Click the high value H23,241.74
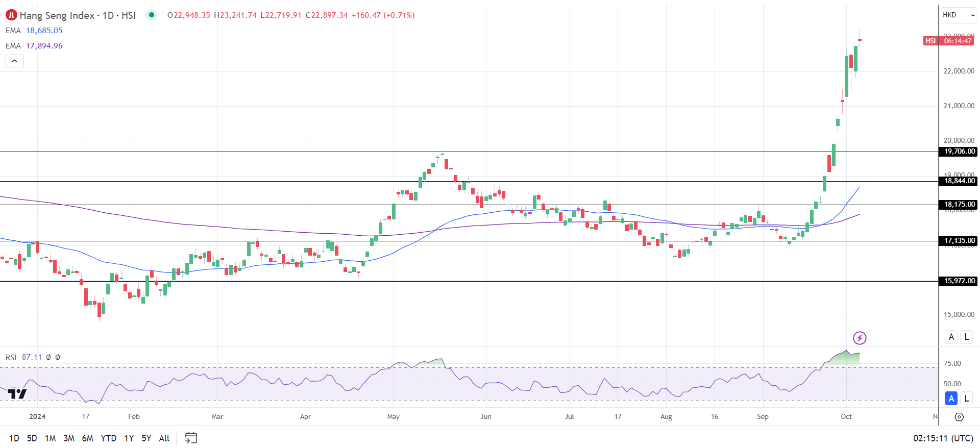Image resolution: width=980 pixels, height=448 pixels. pos(235,15)
